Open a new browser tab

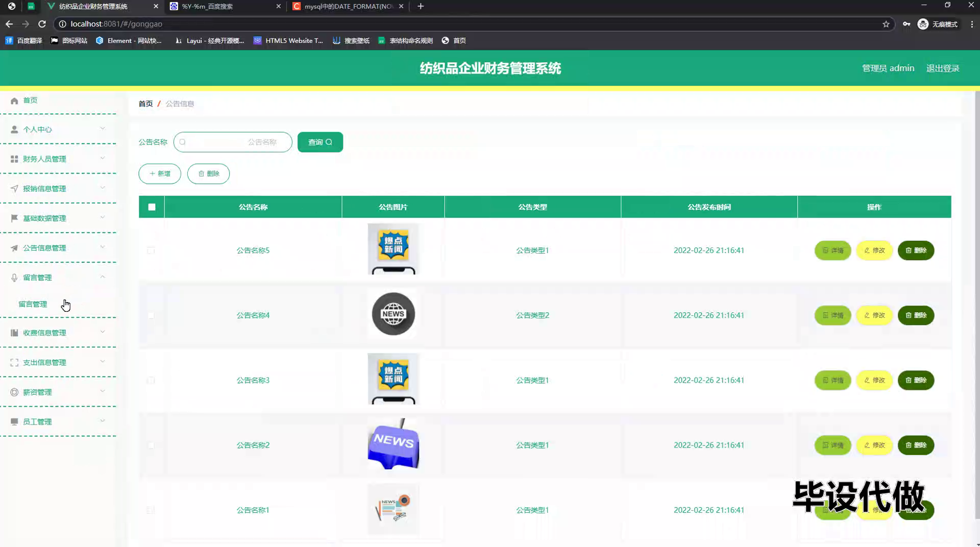[421, 6]
